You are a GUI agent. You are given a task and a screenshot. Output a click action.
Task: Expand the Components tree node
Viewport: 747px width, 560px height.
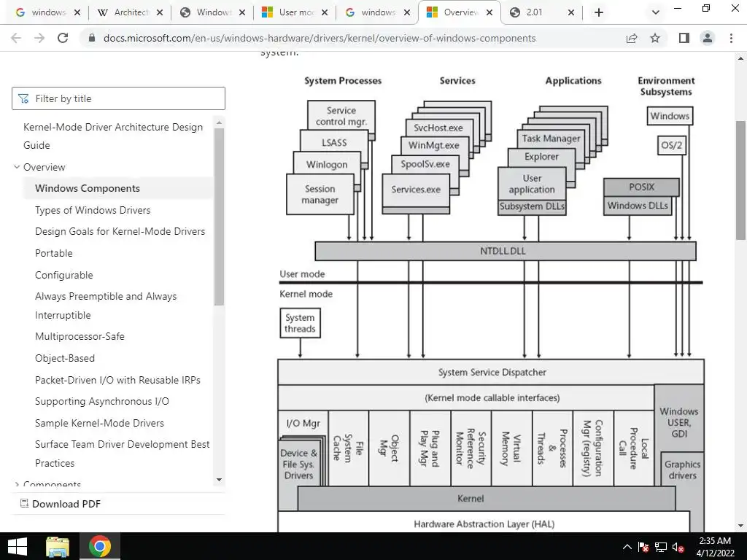17,484
